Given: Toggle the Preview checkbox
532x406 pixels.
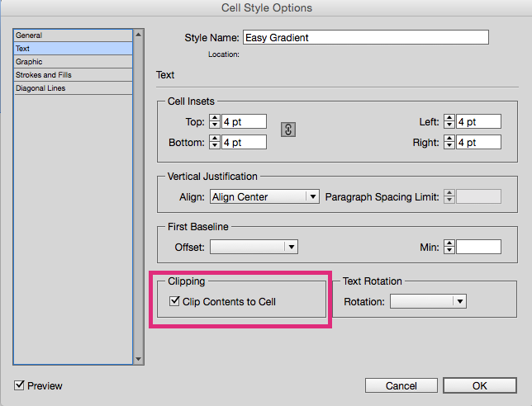Looking at the screenshot, I should click(x=19, y=385).
